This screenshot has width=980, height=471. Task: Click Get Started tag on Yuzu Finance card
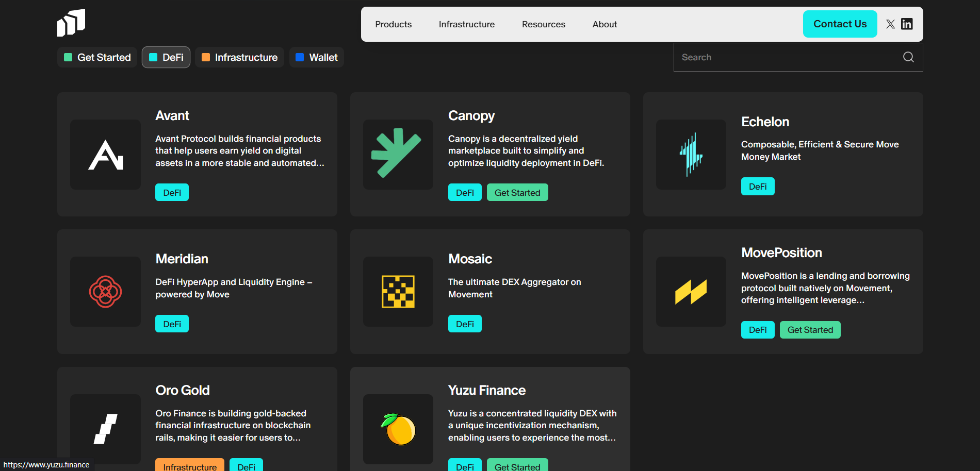click(x=517, y=465)
